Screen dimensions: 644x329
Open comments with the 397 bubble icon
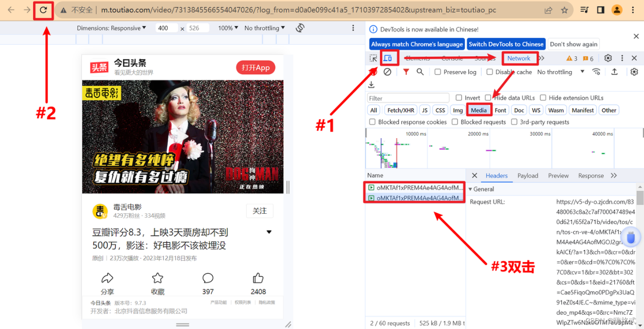(208, 278)
